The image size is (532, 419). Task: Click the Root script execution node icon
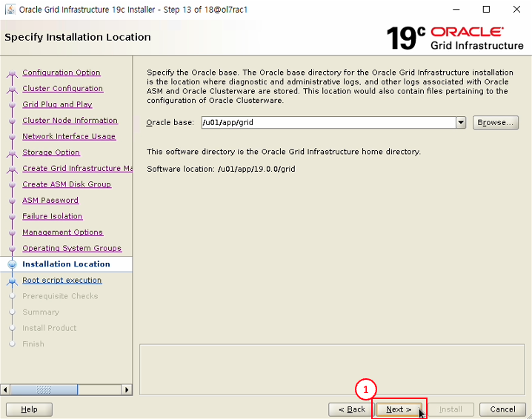point(12,281)
